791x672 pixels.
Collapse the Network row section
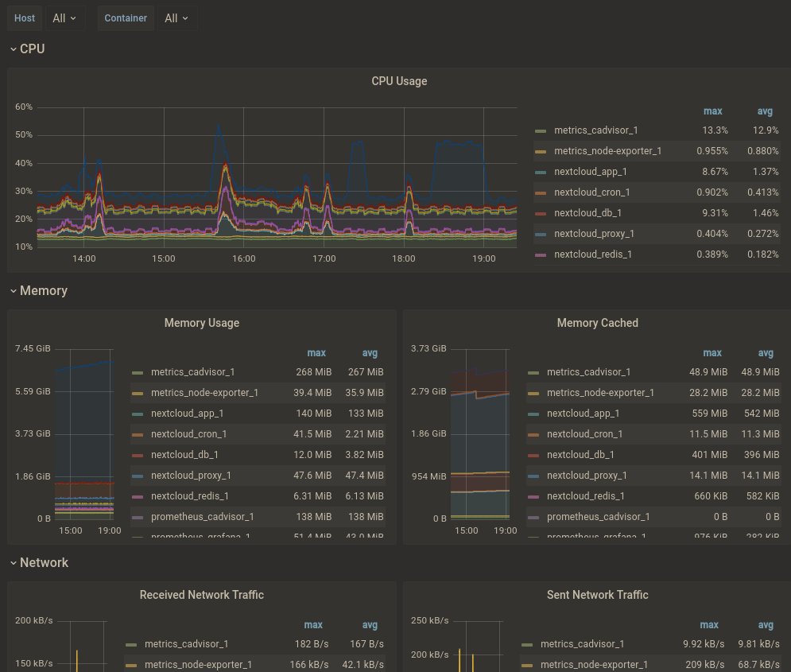(39, 562)
